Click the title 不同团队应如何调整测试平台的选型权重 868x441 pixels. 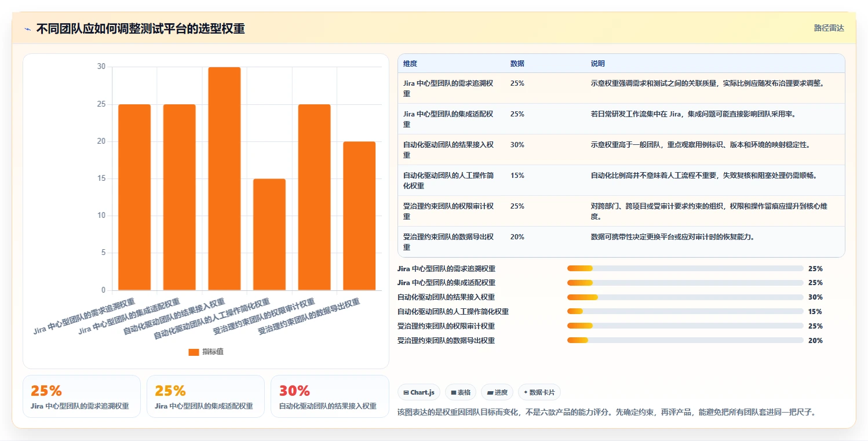pyautogui.click(x=141, y=29)
